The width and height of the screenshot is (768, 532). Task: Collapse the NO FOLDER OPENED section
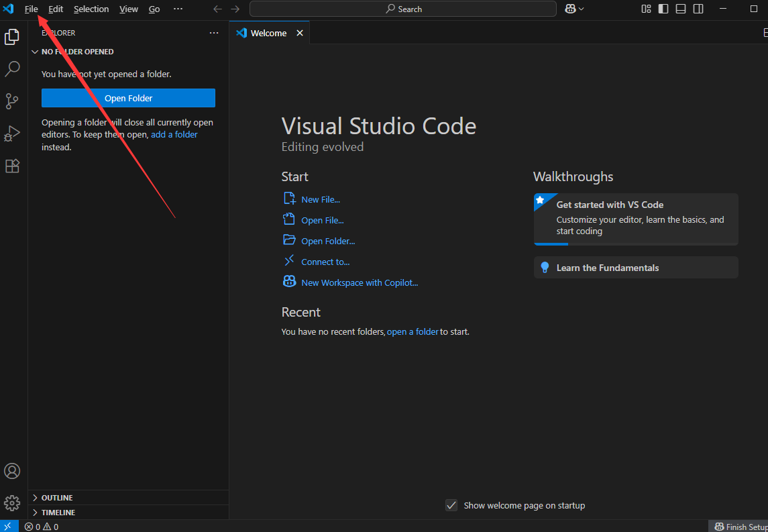pos(128,52)
